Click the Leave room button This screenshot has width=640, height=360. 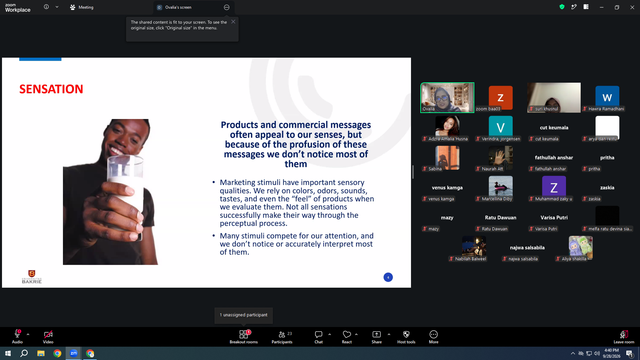tap(624, 337)
